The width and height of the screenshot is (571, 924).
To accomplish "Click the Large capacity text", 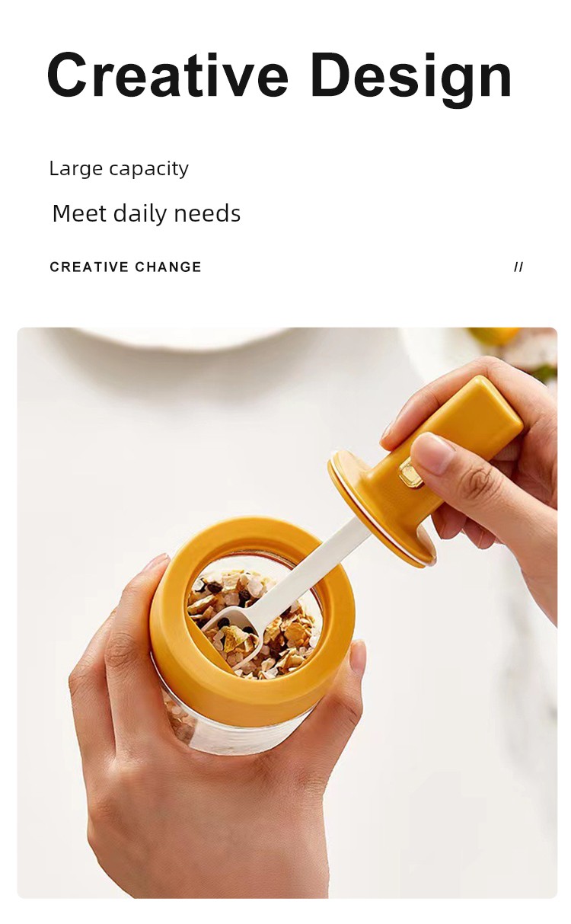I will point(119,168).
